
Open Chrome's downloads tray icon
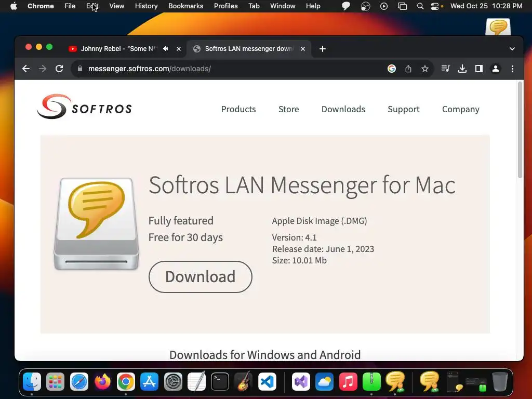(462, 69)
